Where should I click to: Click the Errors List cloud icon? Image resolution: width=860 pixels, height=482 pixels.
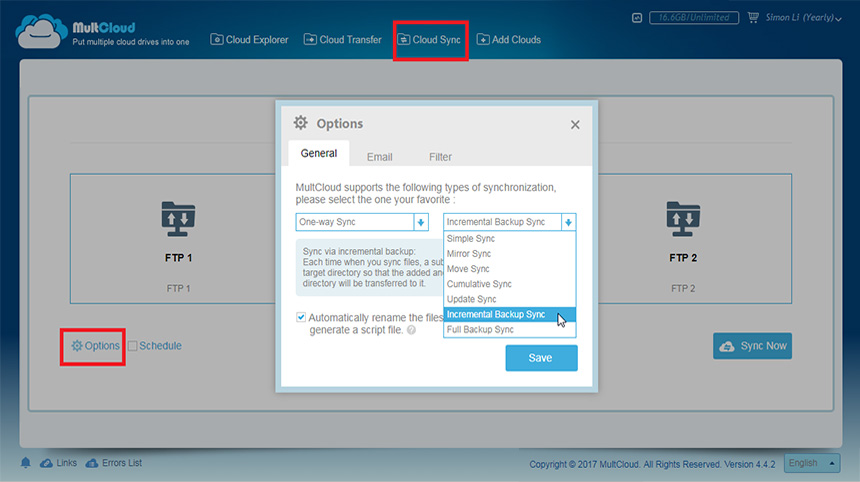point(92,463)
